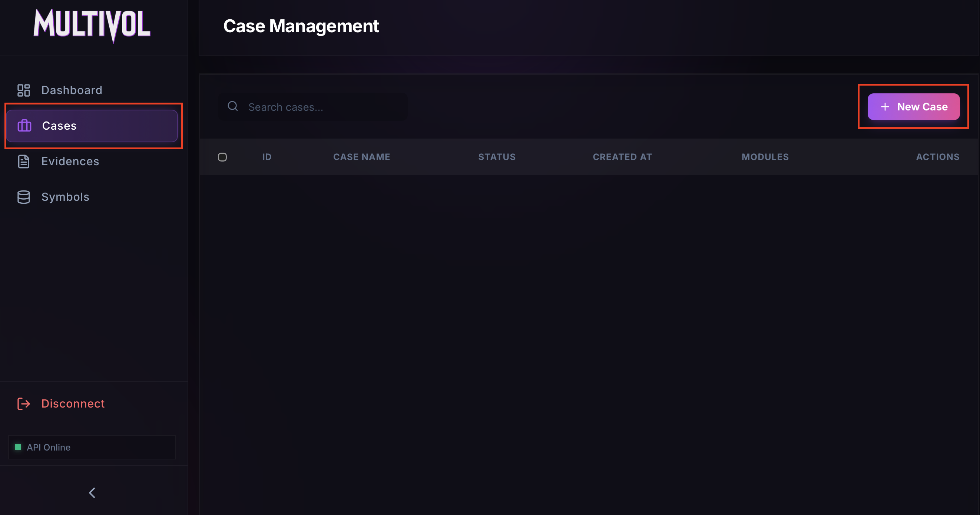
Task: Click the Disconnect link
Action: click(x=73, y=403)
